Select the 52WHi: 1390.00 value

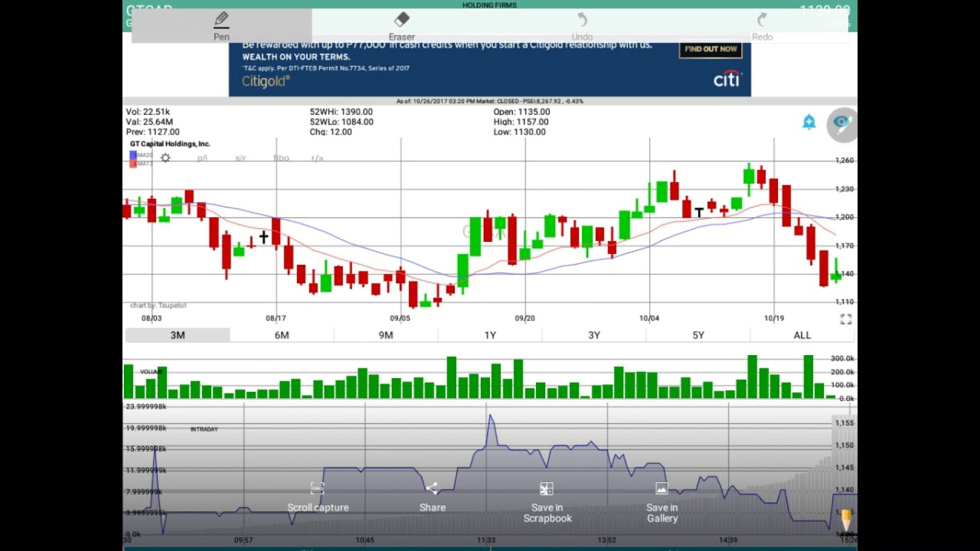[x=341, y=112]
